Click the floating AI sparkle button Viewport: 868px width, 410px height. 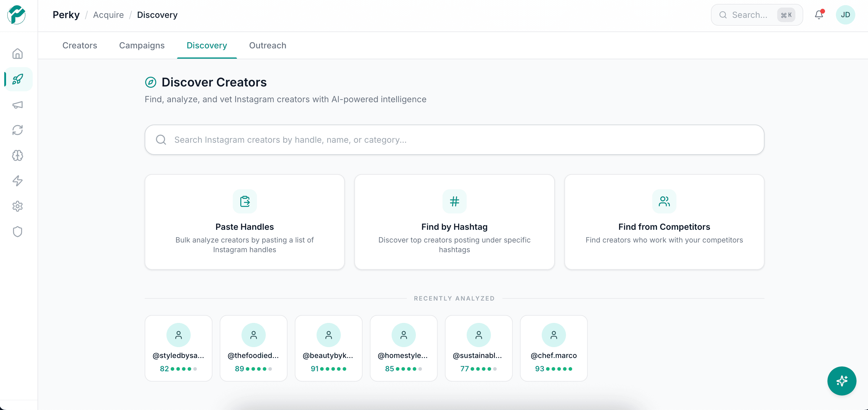[841, 381]
